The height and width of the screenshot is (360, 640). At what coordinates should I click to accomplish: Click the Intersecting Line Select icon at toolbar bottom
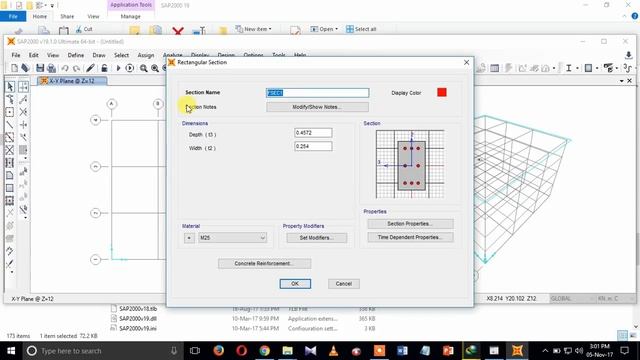10,264
